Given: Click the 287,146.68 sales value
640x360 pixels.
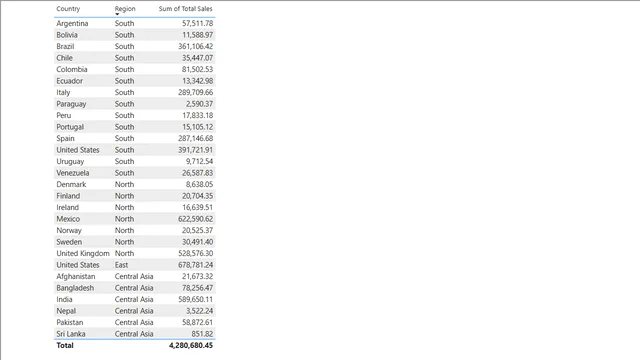Looking at the screenshot, I should pyautogui.click(x=196, y=138).
